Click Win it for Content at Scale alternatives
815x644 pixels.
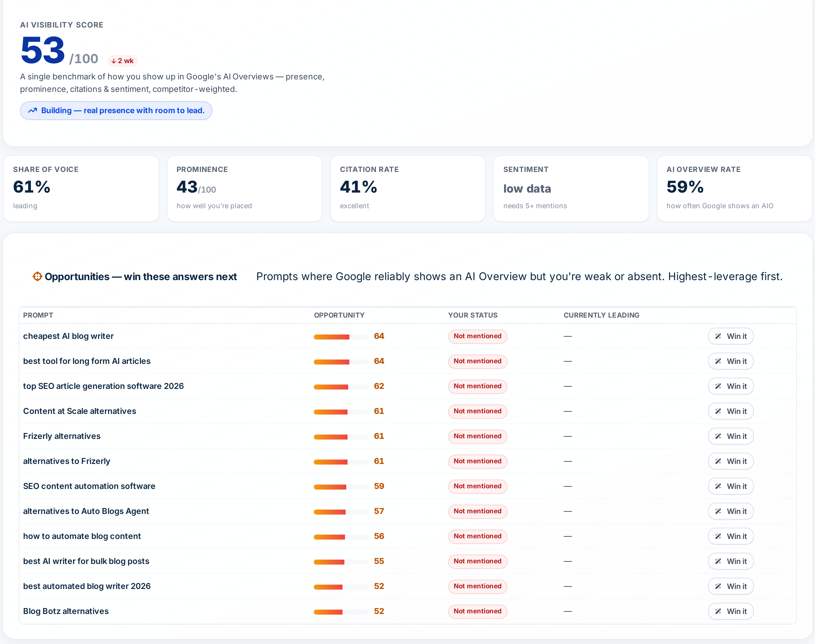tap(731, 411)
